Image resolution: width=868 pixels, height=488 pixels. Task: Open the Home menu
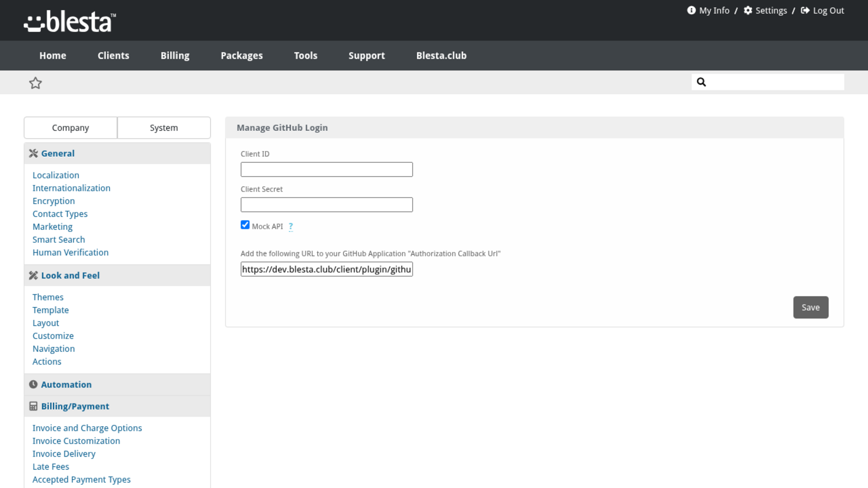53,56
